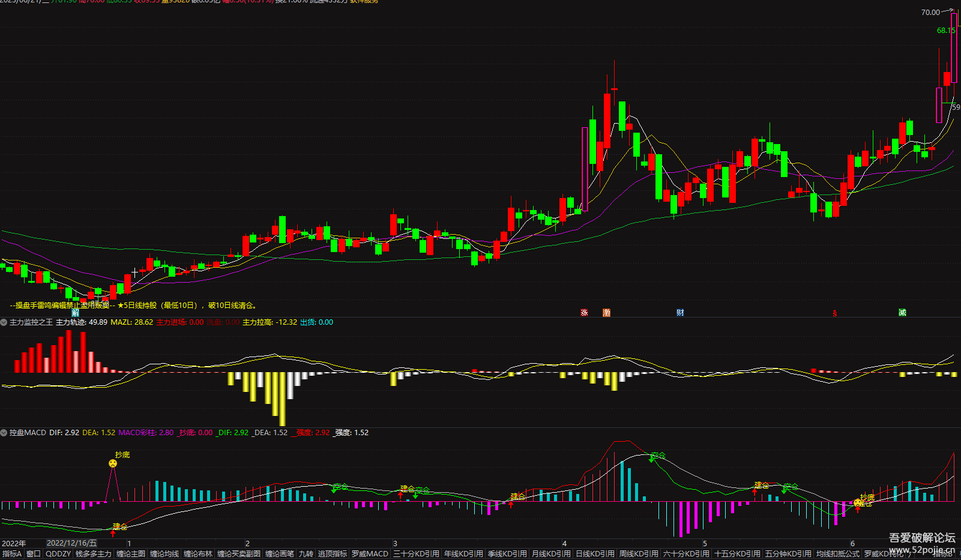Click the 抄底: 0.00 value
961x560 pixels.
point(195,433)
